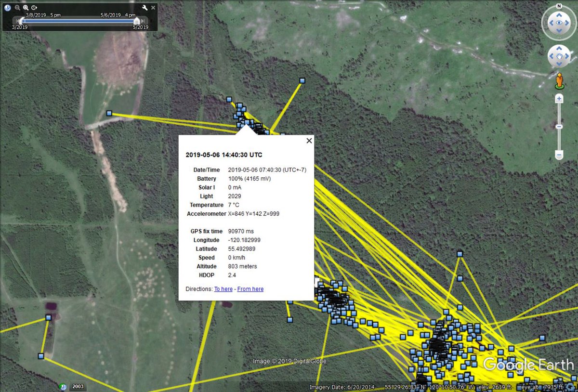Open directions with the To here link
The width and height of the screenshot is (578, 392).
[223, 289]
